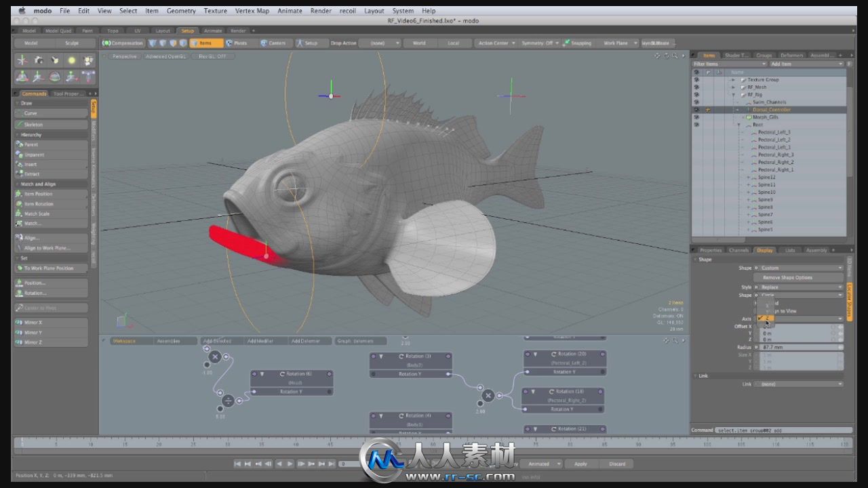Screen dimensions: 868x488
Task: Open the Shape Custom dropdown
Action: [x=799, y=268]
